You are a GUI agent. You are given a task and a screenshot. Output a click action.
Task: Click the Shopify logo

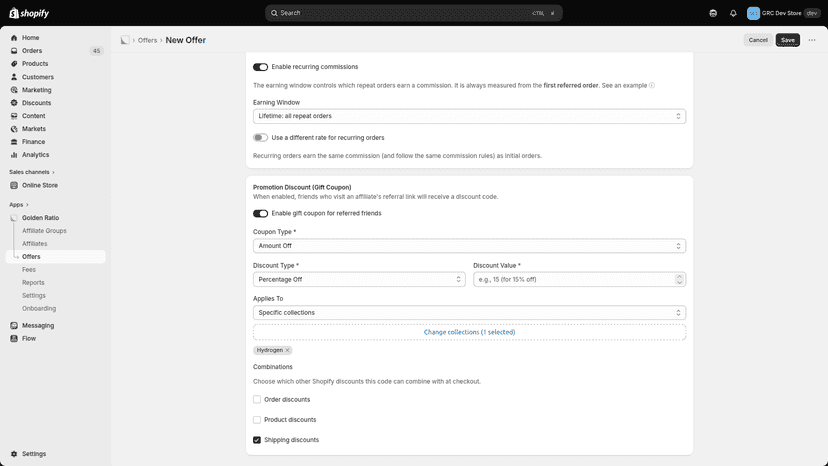pyautogui.click(x=29, y=13)
